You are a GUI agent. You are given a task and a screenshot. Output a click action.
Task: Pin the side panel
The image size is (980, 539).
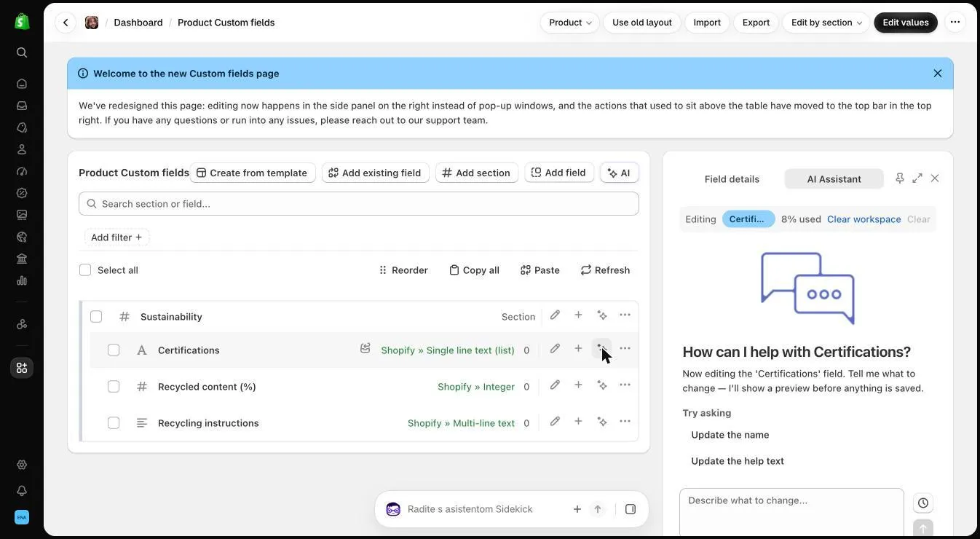(x=900, y=178)
